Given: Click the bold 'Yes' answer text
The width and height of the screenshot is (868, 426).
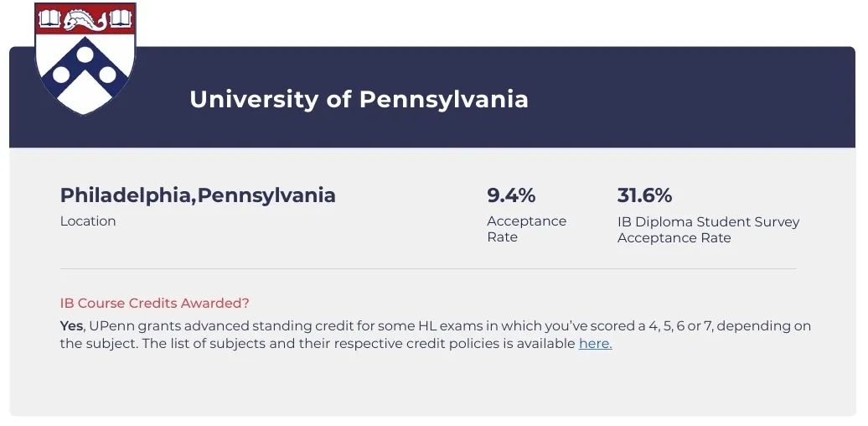Looking at the screenshot, I should coord(71,325).
